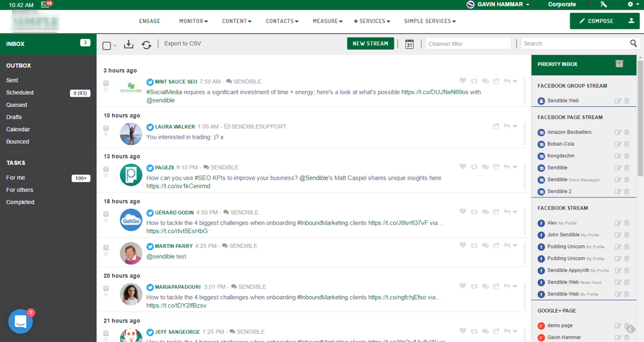Refresh the inbox with the refresh icon

(146, 45)
